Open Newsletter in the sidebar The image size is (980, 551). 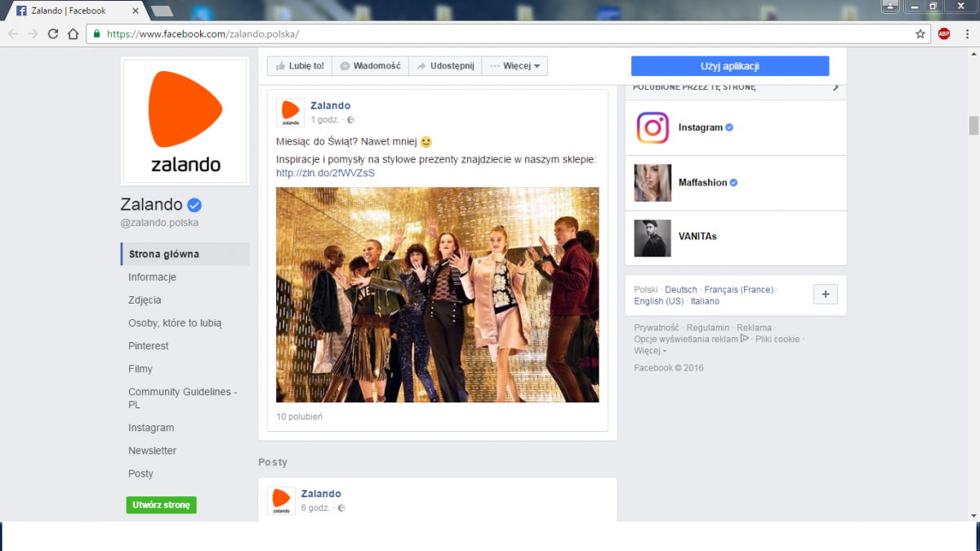(x=152, y=450)
